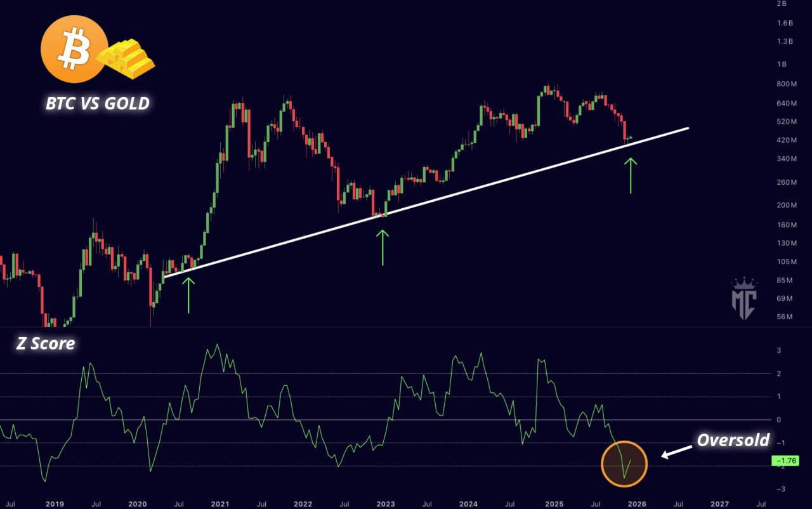Screen dimensions: 812x509
Task: Click the green arrow under the 2023 trendline touch
Action: point(383,247)
